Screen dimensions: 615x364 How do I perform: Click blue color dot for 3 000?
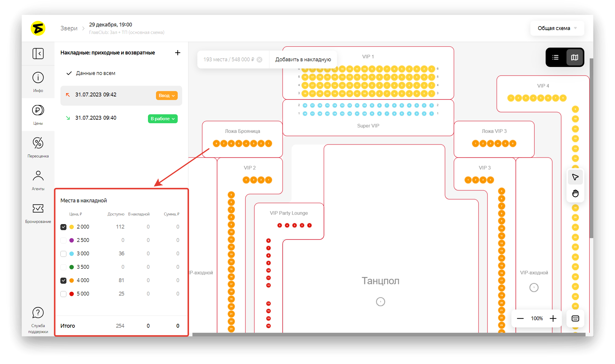[72, 254]
